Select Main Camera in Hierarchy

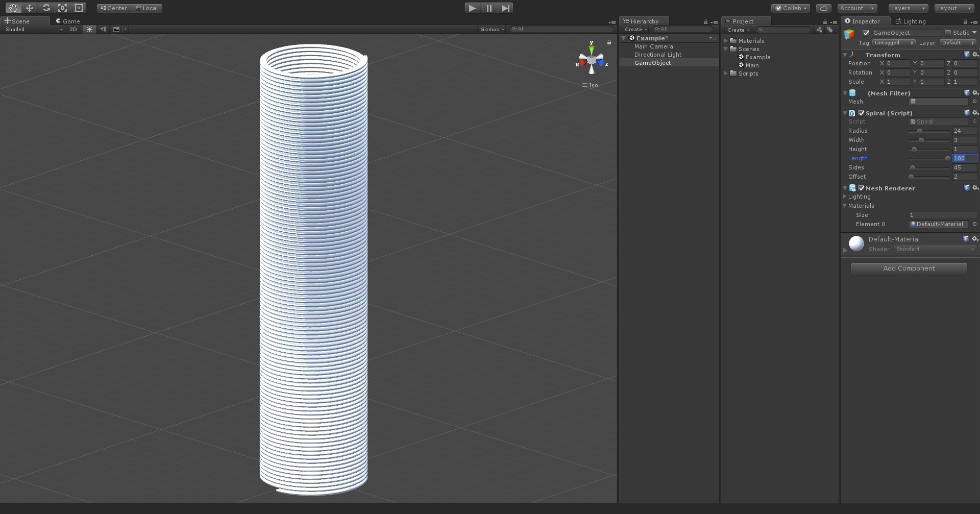653,46
